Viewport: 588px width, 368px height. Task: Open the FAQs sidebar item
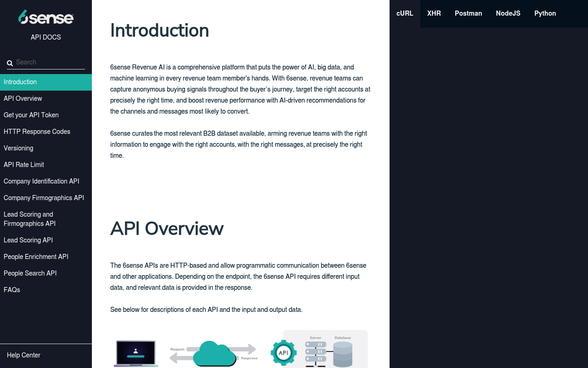(46, 290)
